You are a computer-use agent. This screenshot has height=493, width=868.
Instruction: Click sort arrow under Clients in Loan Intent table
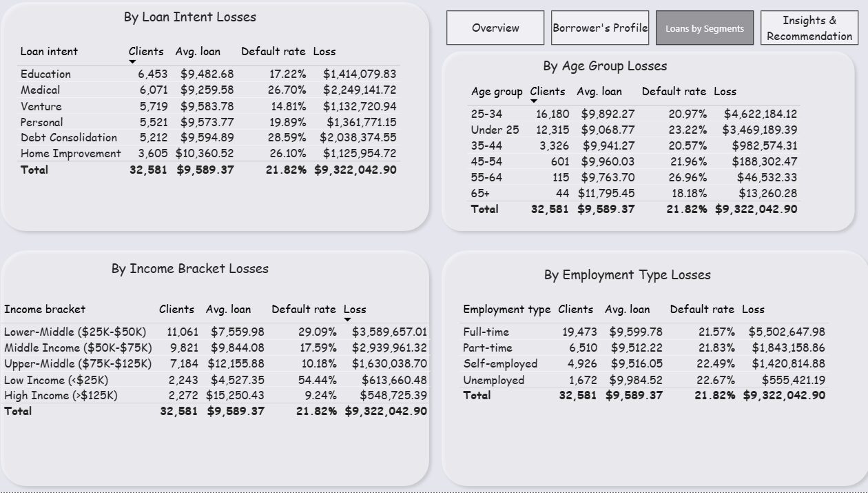(132, 62)
